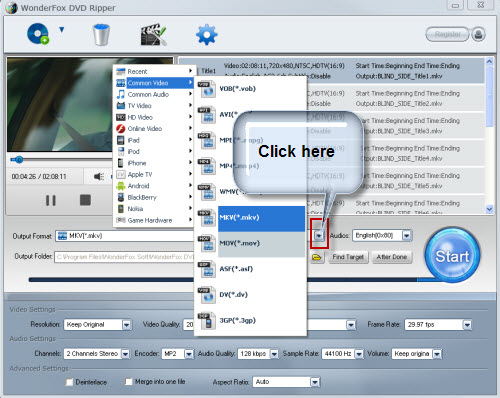Open the Online Video category
This screenshot has height=398, width=500.
point(154,129)
